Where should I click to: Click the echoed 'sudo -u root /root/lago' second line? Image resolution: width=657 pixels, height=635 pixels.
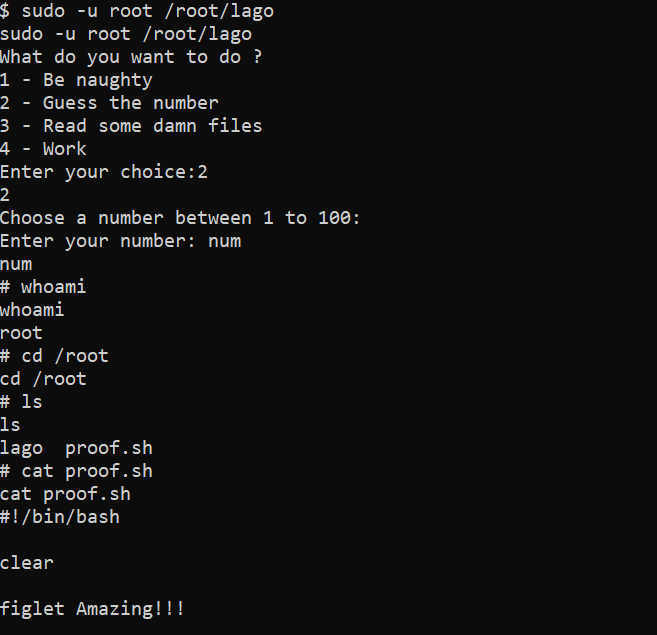[126, 34]
